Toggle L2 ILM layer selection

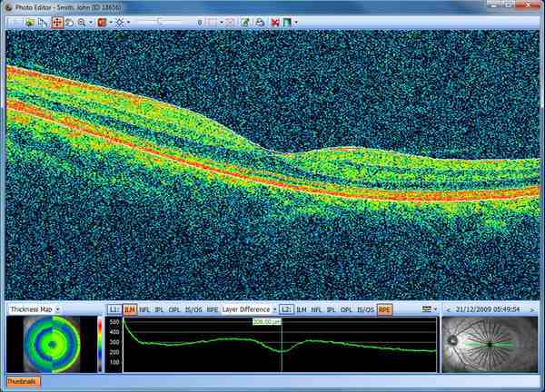[302, 309]
